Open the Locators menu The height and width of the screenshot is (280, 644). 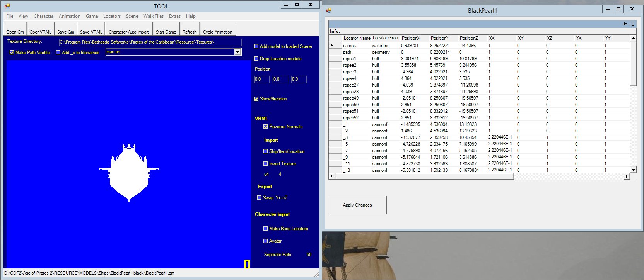point(112,16)
